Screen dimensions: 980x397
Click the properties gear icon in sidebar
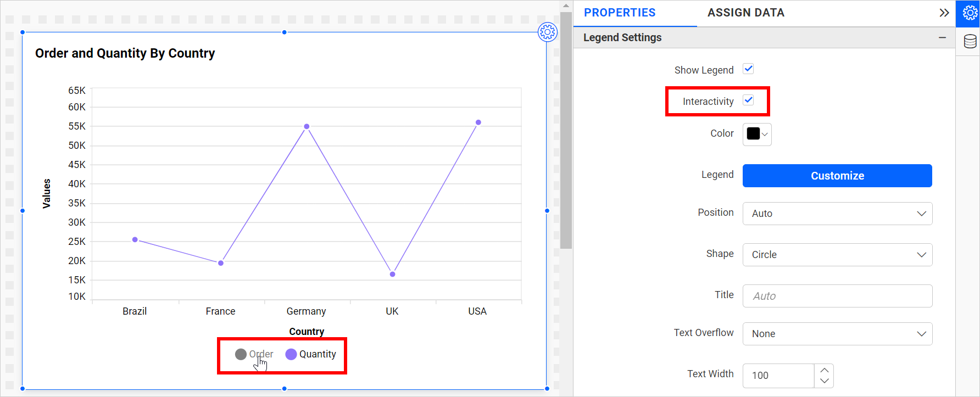point(970,13)
